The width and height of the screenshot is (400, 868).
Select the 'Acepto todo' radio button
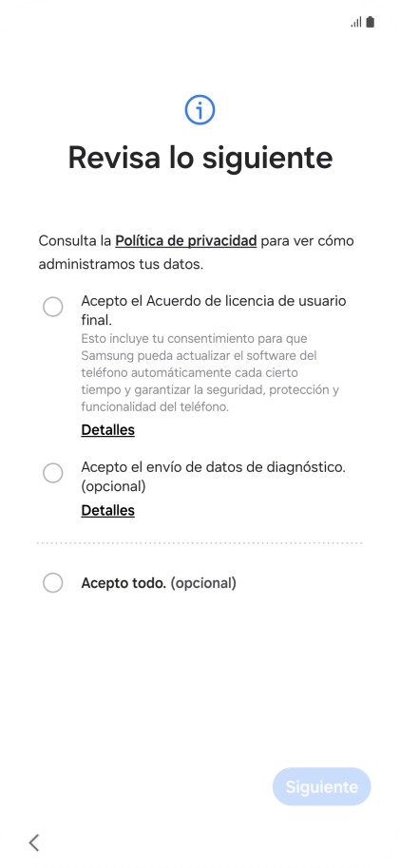click(53, 582)
